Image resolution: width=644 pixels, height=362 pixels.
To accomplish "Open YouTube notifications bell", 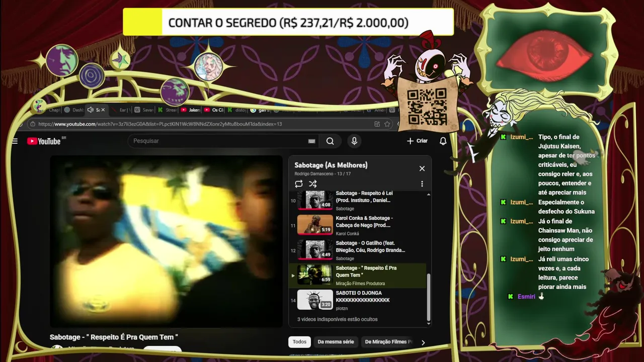I will 443,141.
